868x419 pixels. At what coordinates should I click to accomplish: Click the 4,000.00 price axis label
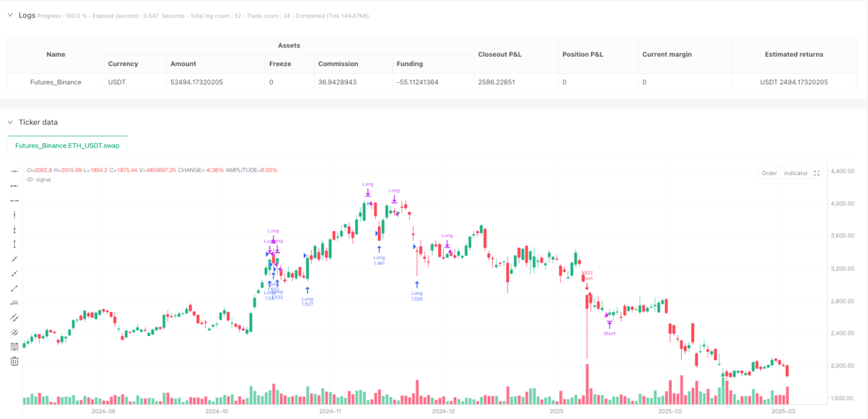(x=841, y=203)
